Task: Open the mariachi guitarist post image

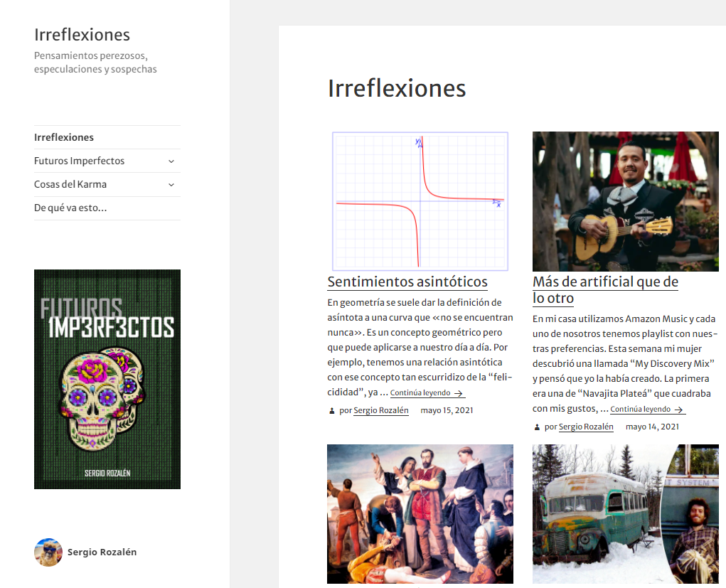Action: (x=626, y=201)
